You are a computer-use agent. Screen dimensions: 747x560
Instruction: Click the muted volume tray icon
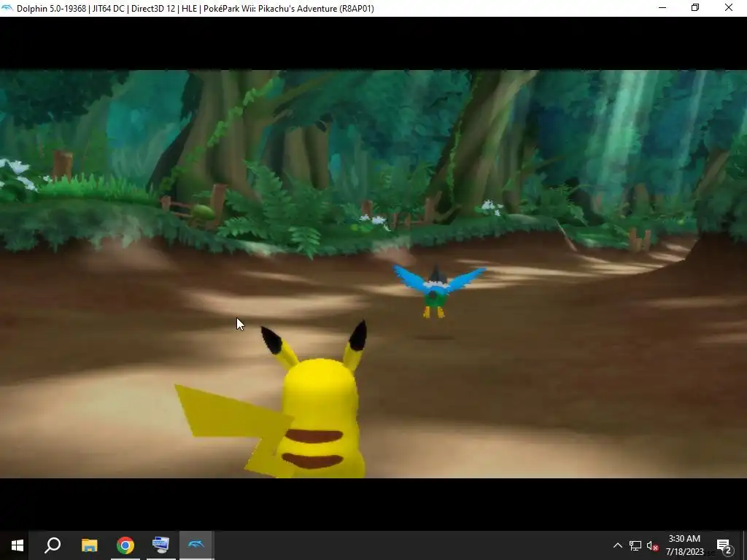[x=653, y=545]
